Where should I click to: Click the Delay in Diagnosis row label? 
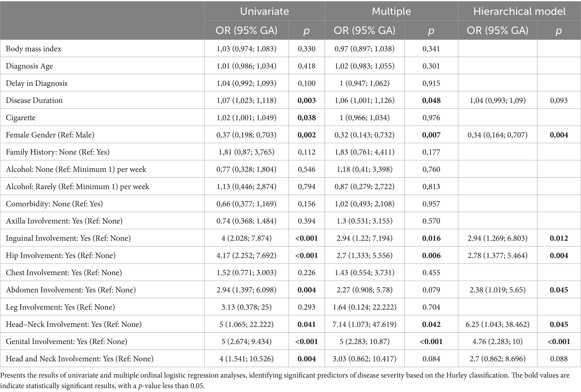tap(37, 83)
